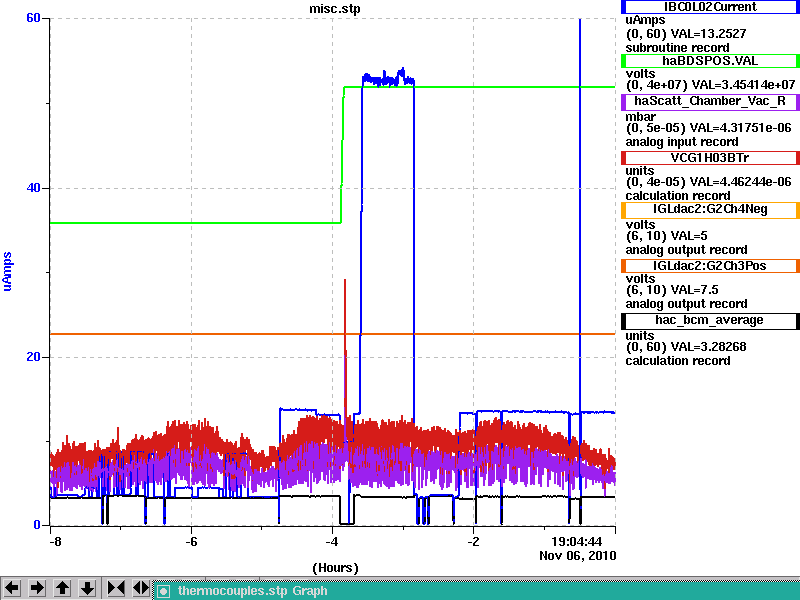The height and width of the screenshot is (600, 800).
Task: Click the VAL=3.45414e+07 value text
Action: tap(742, 85)
